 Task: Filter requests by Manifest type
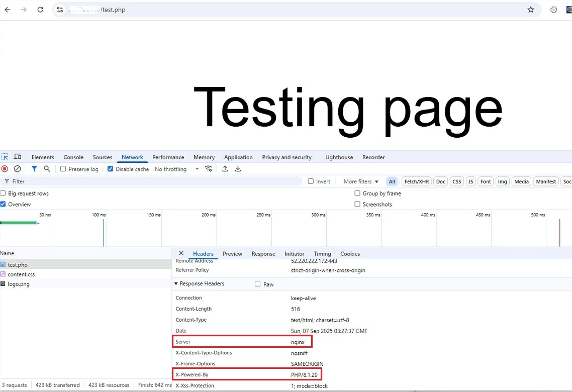(x=546, y=181)
